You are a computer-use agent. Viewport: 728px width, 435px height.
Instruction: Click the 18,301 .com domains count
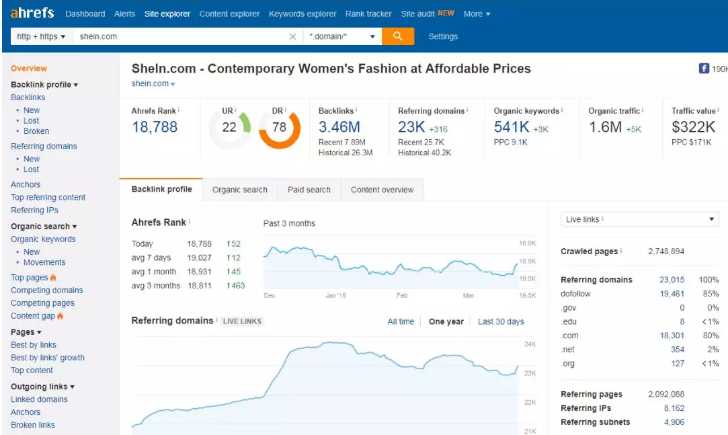[x=672, y=335]
